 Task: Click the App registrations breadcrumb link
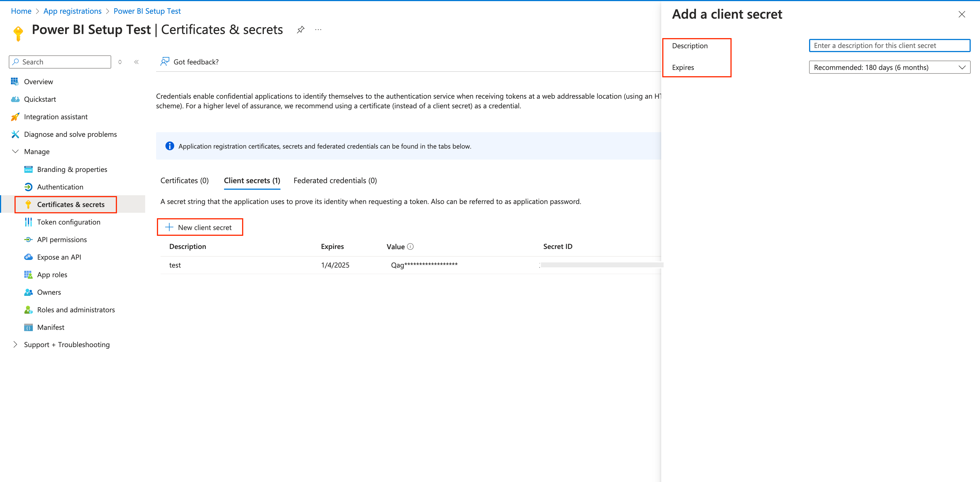pyautogui.click(x=72, y=11)
